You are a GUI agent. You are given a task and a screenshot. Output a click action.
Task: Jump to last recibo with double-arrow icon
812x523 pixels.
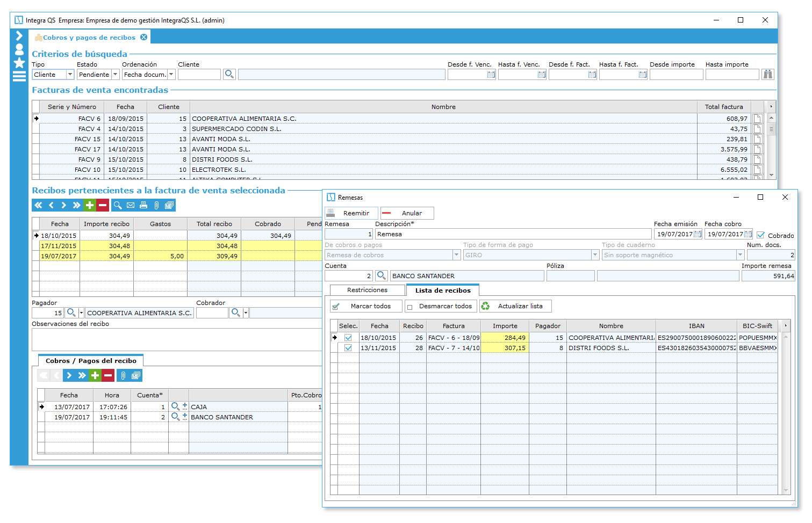[x=76, y=205]
